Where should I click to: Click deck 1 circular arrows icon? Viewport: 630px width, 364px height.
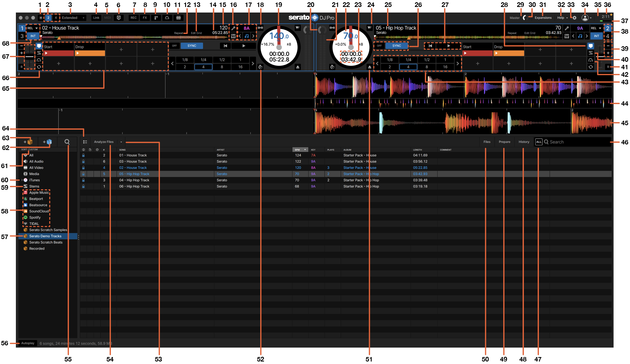(39, 67)
